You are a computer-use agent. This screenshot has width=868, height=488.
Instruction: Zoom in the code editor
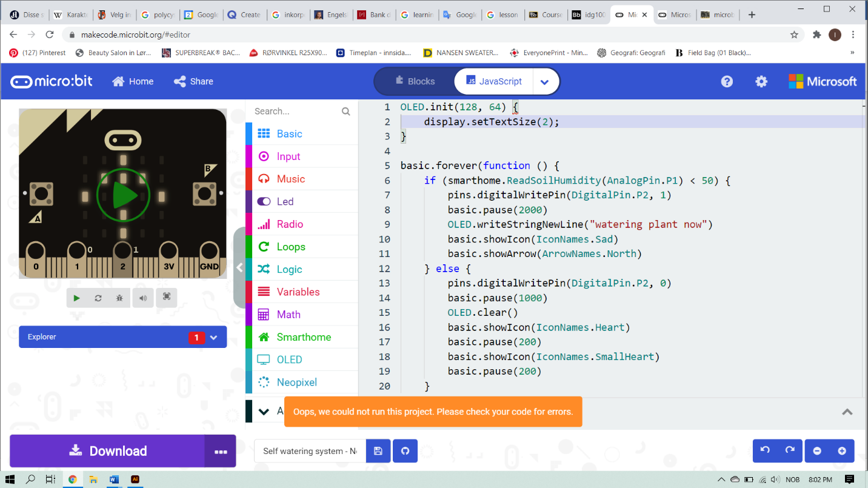[x=842, y=451]
